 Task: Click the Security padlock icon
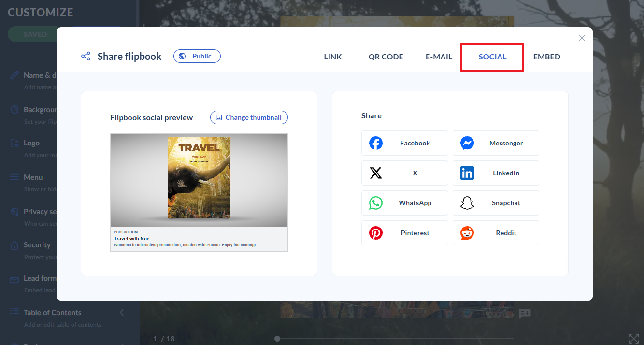pos(14,245)
